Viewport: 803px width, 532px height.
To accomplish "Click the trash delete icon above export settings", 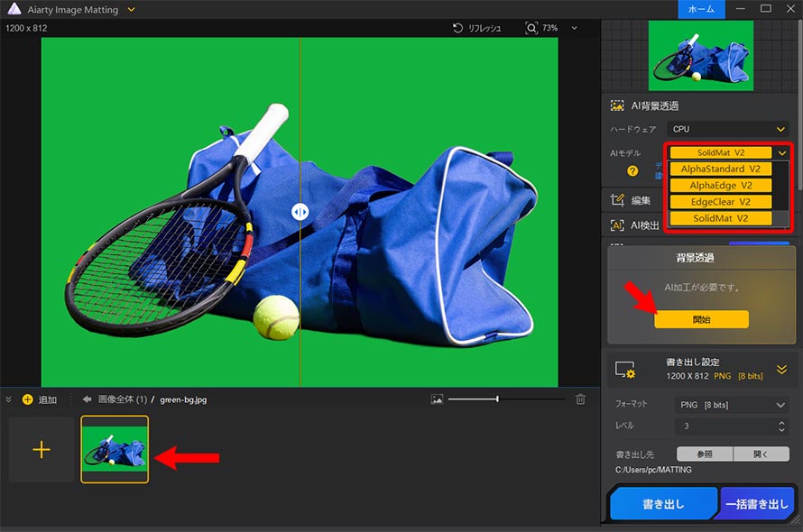I will (580, 399).
